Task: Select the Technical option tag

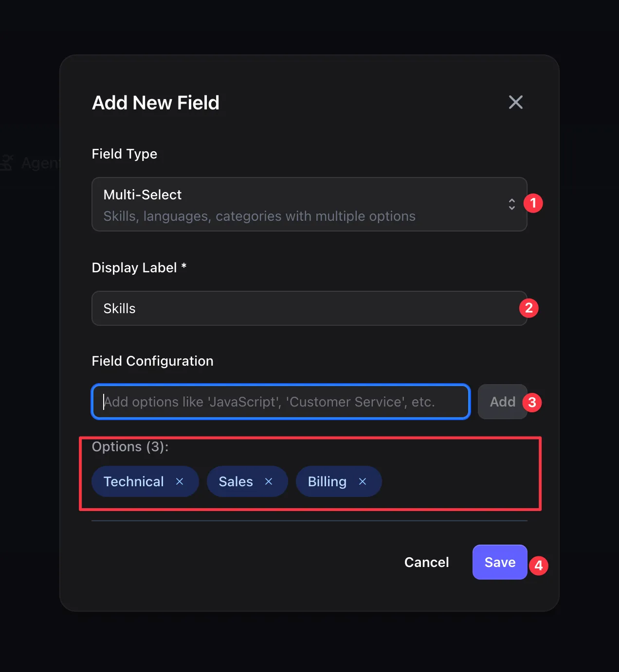Action: (x=133, y=481)
